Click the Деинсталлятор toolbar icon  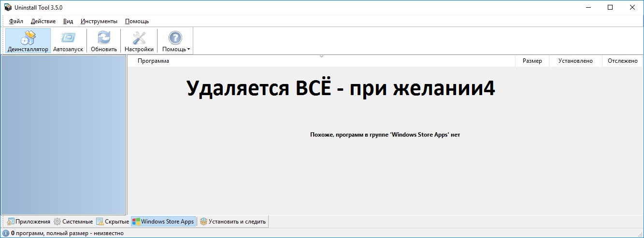28,38
